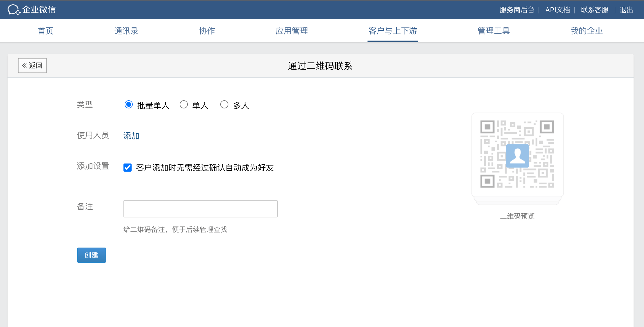Click the 返回 back button

(x=32, y=66)
